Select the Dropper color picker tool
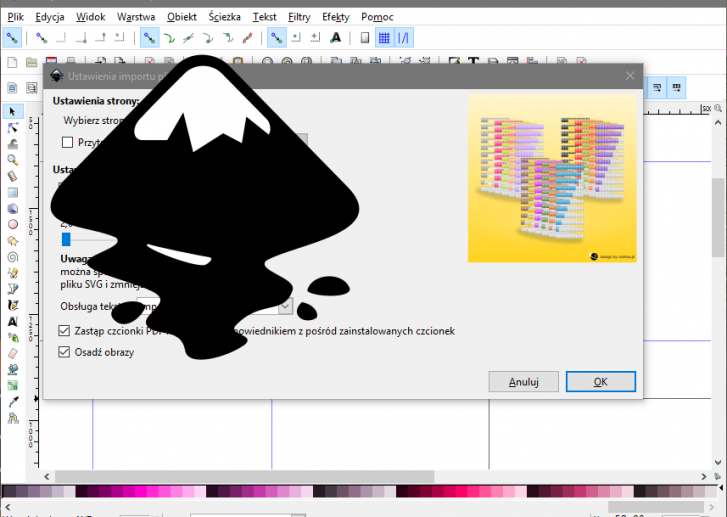 click(x=13, y=402)
